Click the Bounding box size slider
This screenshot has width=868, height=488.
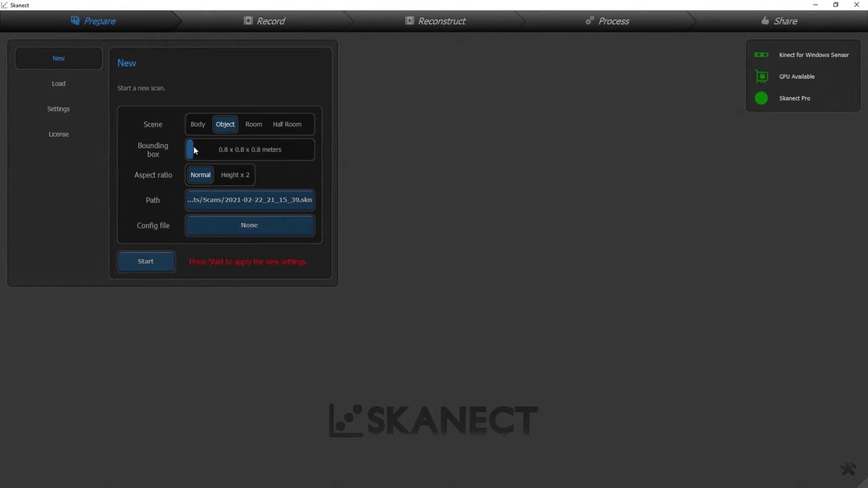(x=250, y=150)
